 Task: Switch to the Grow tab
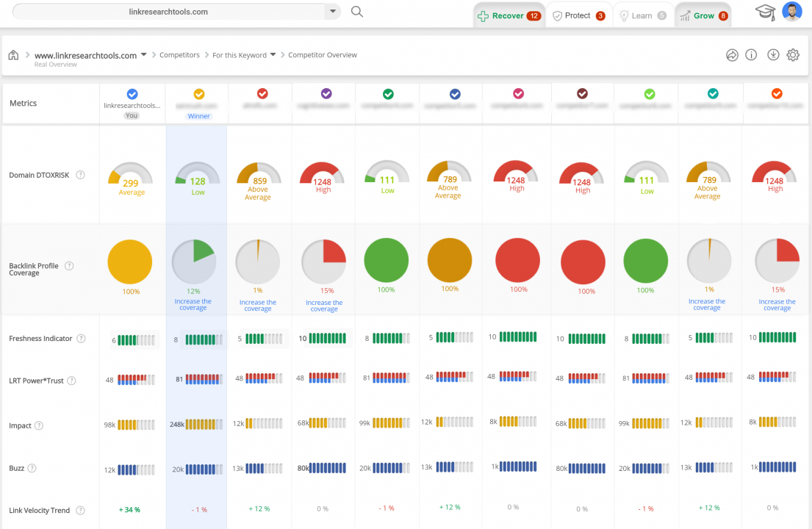(x=703, y=15)
